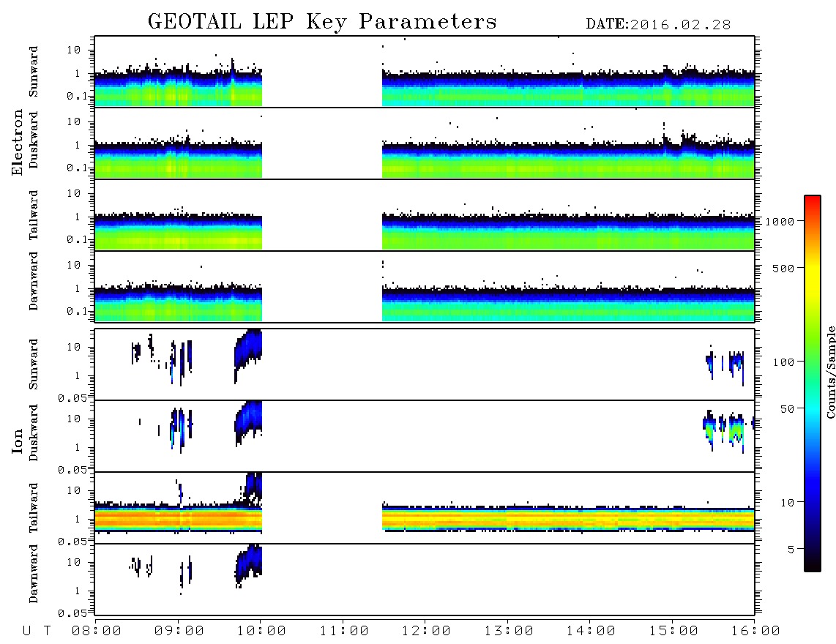
Task: Click the "10" tick of Ion Tailward panel
Action: [x=74, y=490]
